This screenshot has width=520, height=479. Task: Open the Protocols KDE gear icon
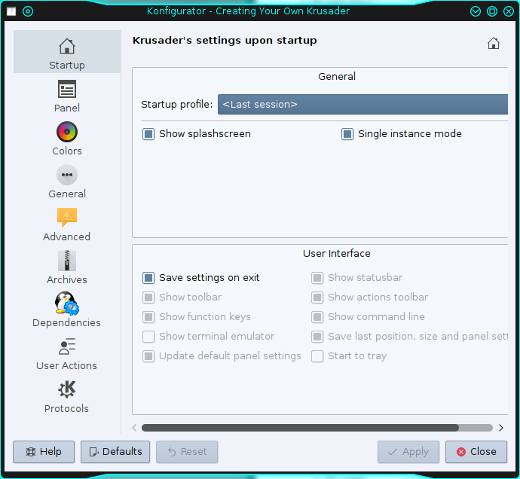(x=67, y=389)
